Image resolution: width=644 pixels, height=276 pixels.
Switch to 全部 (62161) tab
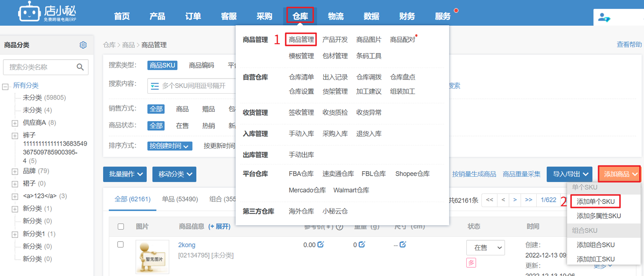[133, 199]
